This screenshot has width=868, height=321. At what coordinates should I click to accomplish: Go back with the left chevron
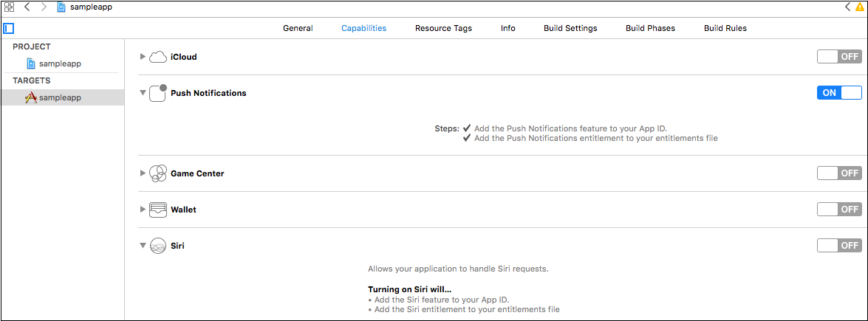27,7
